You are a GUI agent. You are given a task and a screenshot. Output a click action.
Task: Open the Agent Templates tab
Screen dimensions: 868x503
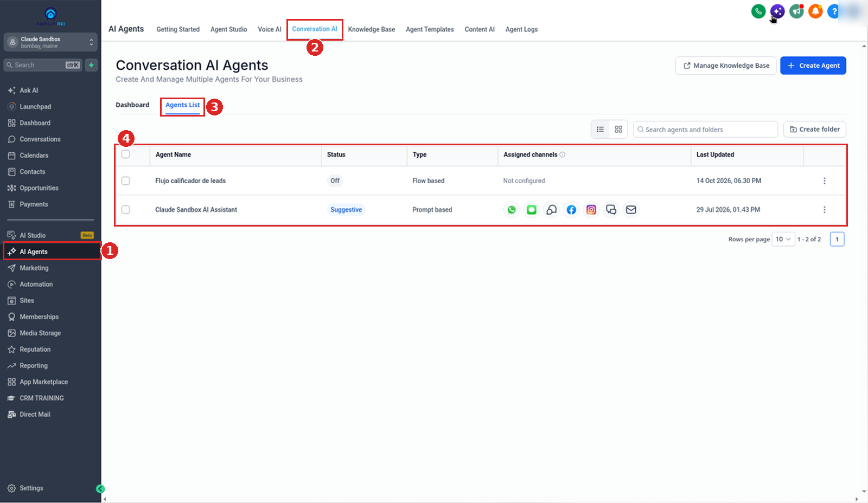point(430,29)
